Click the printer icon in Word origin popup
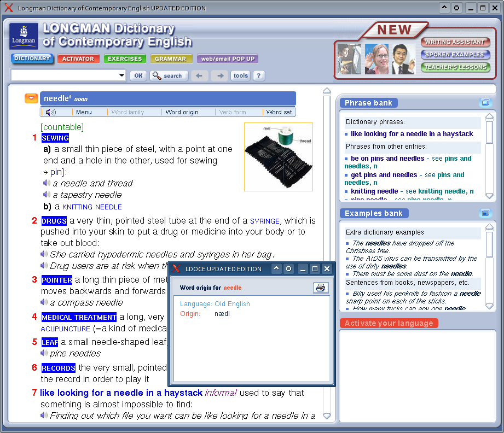Screen dimensions: 504x433 [x=321, y=288]
